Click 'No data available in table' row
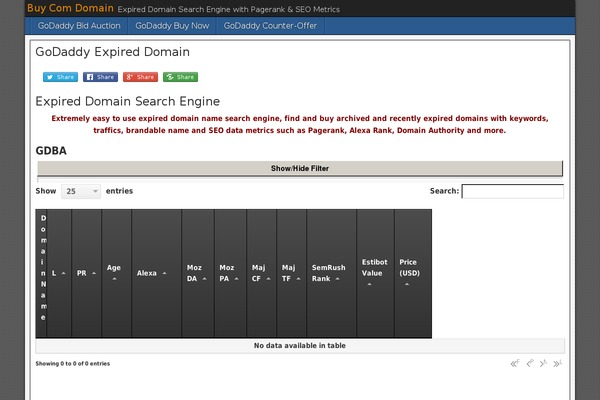This screenshot has width=600, height=400. pos(300,346)
